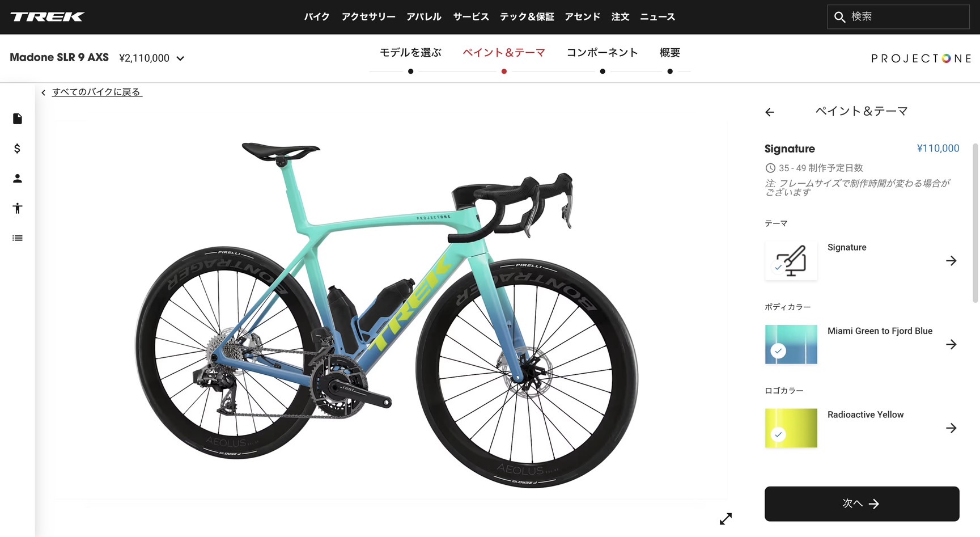Viewport: 980px width, 537px height.
Task: Expand bike image to fullscreen
Action: pos(726,519)
